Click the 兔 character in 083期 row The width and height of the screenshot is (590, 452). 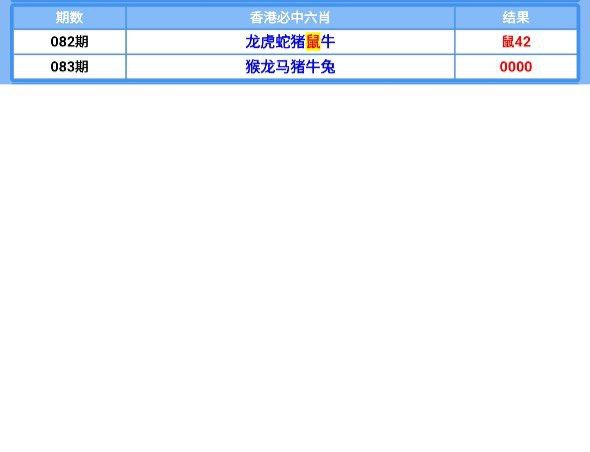click(328, 67)
